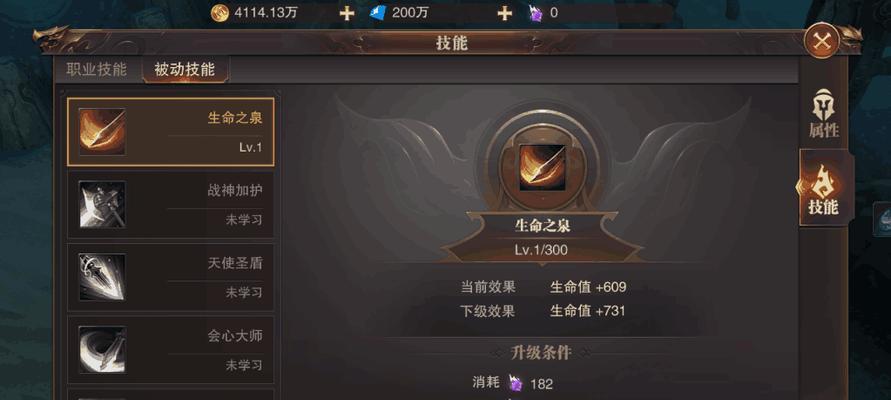Click the gold coin currency icon
Screen dimensions: 891x400
click(x=219, y=13)
